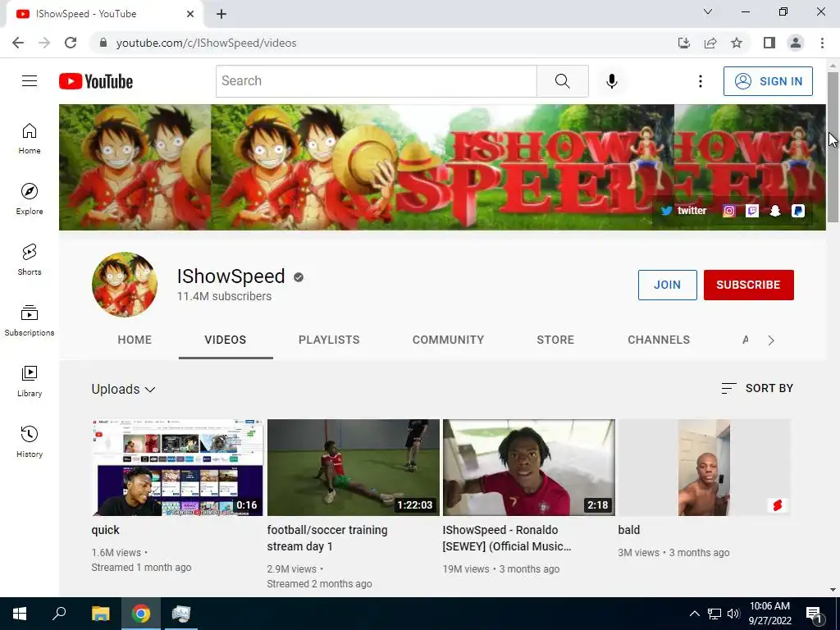This screenshot has width=840, height=630.
Task: Click 'IShowSpeed - Ronaldo [SEWEY]' title
Action: [x=507, y=538]
